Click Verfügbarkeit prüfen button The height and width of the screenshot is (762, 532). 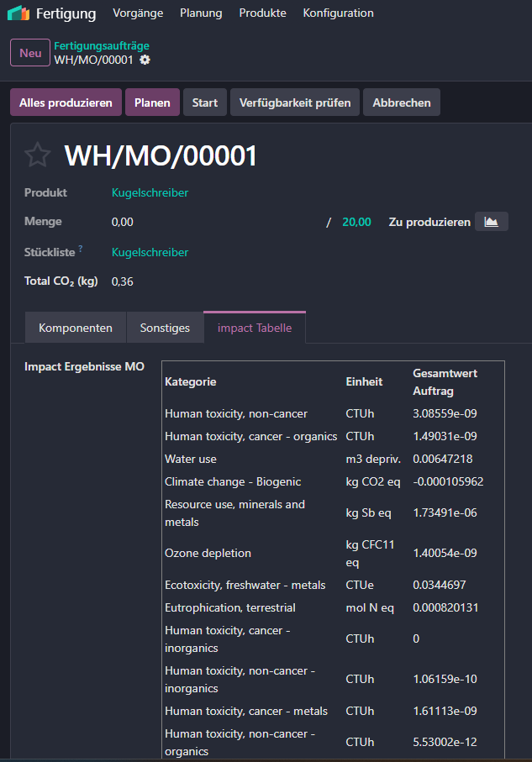[x=295, y=102]
